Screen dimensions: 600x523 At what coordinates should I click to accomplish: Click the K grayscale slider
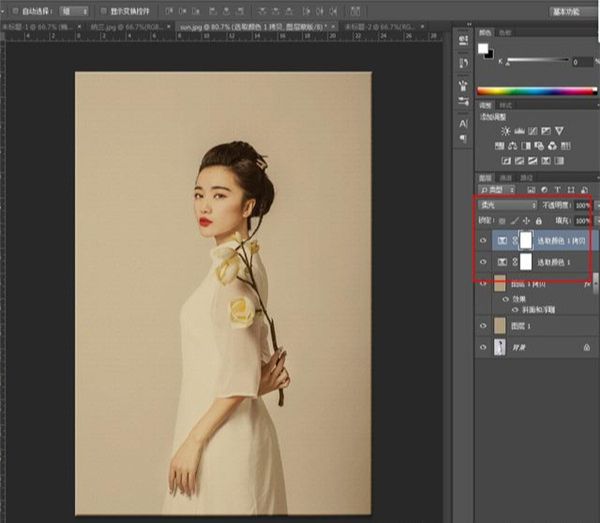[x=538, y=60]
